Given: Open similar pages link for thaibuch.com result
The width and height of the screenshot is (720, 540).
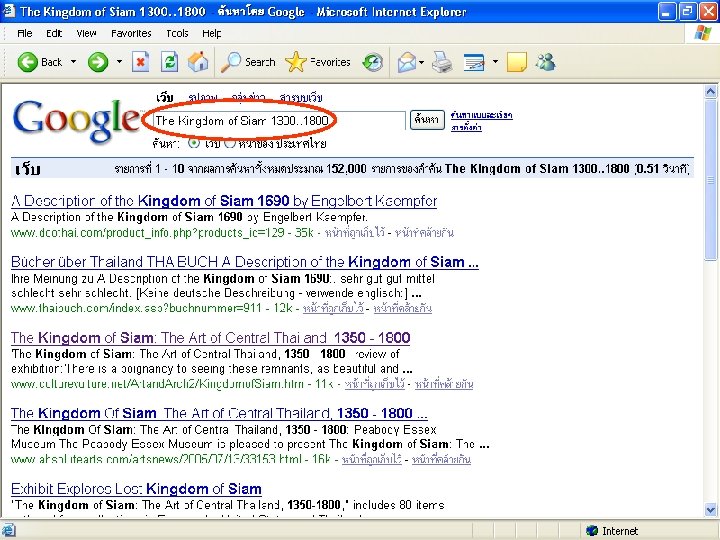Looking at the screenshot, I should (402, 308).
